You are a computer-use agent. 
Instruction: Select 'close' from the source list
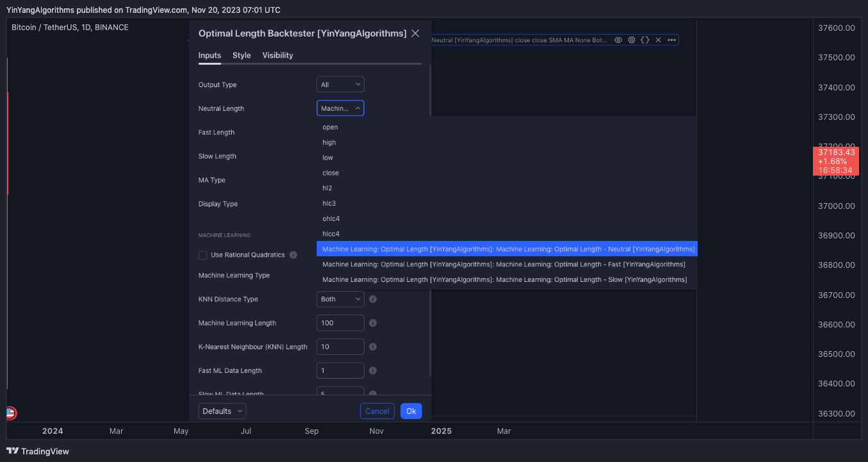(x=507, y=173)
